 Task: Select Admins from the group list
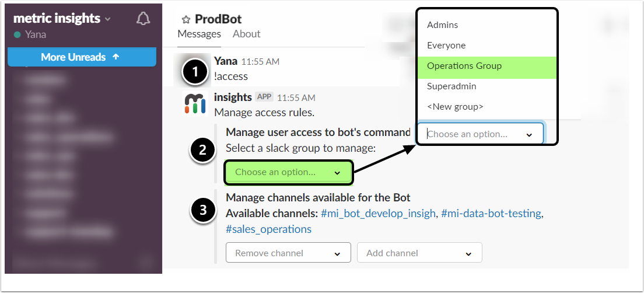click(x=442, y=25)
